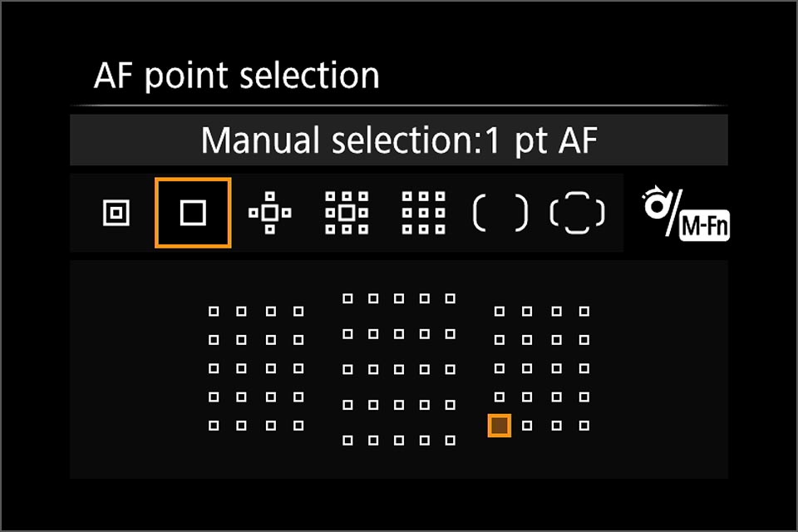This screenshot has height=532, width=798.
Task: Click an AF point in the middle grid's bottom row
Action: (x=397, y=442)
